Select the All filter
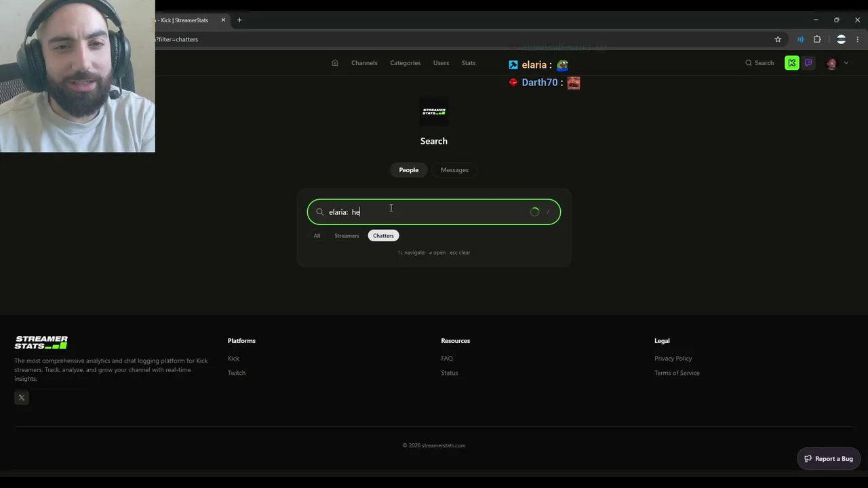This screenshot has width=868, height=488. click(317, 236)
